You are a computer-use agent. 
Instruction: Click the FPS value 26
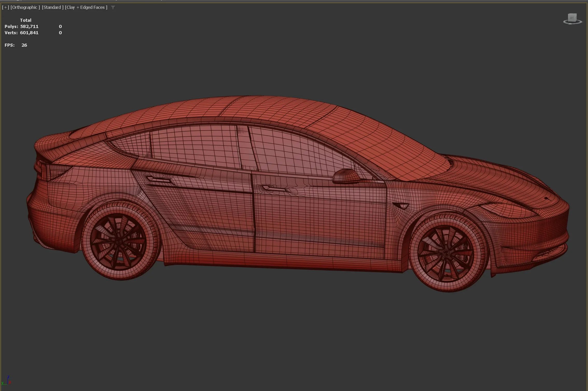point(24,45)
